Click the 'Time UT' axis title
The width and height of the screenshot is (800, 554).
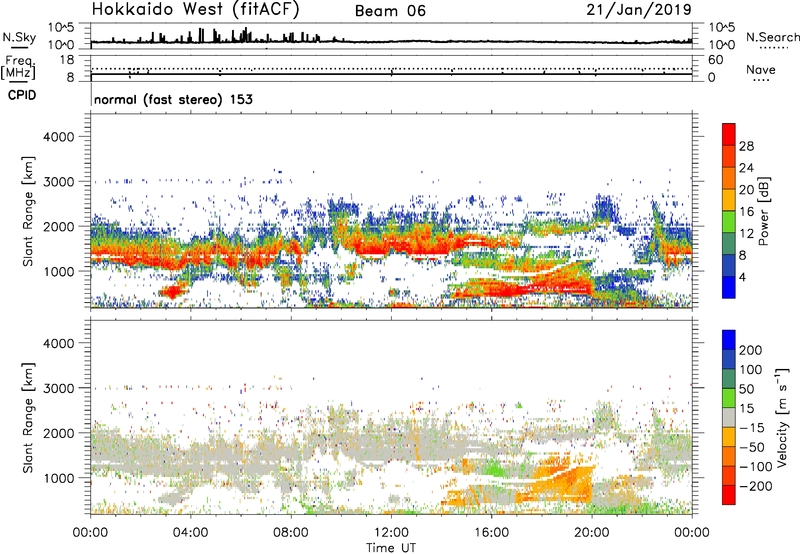pos(391,548)
